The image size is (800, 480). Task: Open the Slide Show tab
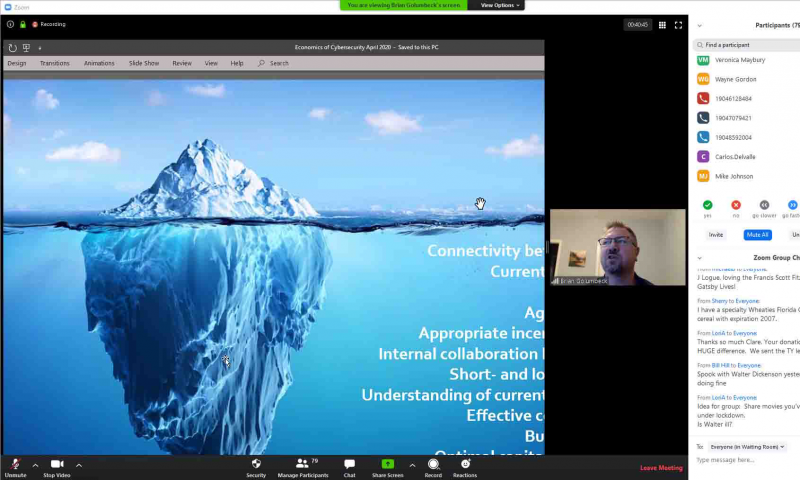(144, 63)
